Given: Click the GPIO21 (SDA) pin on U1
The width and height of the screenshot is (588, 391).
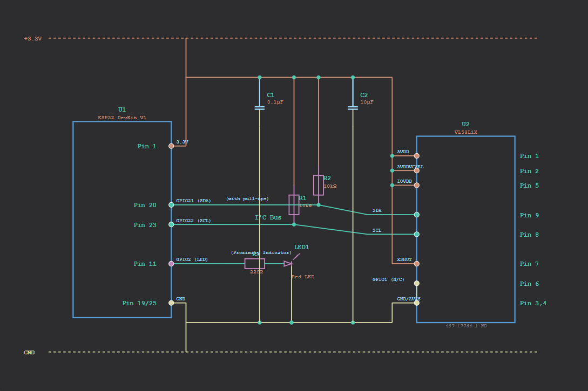Looking at the screenshot, I should click(x=171, y=205).
